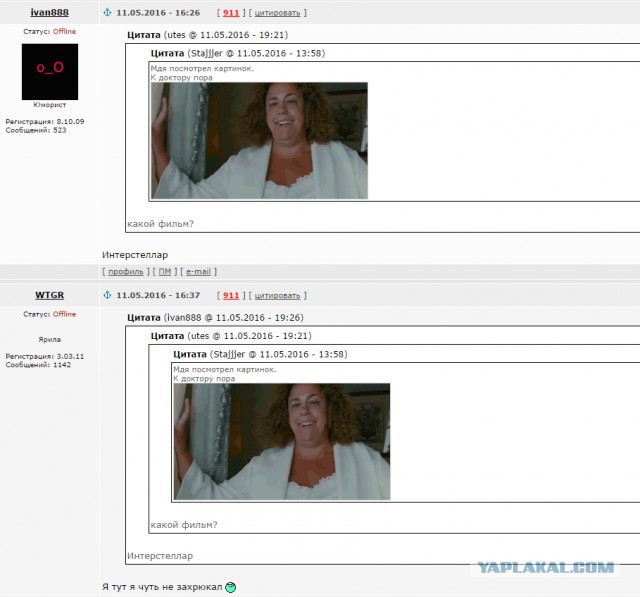Click anchor permalink icon in WTGR post
Screen dimensions: 640x597
click(x=107, y=295)
